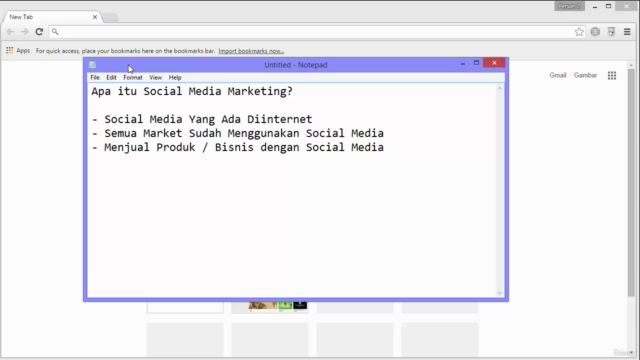Click the Chrome page scrollbar up arrow
640x360 pixels.
pos(631,65)
